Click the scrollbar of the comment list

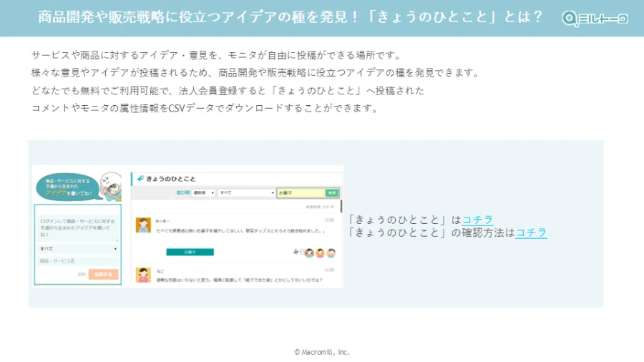pos(341,207)
